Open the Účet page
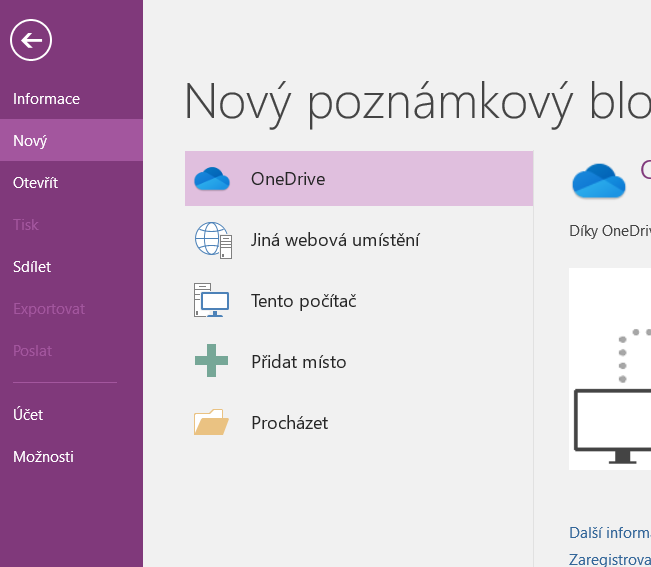 tap(71, 414)
